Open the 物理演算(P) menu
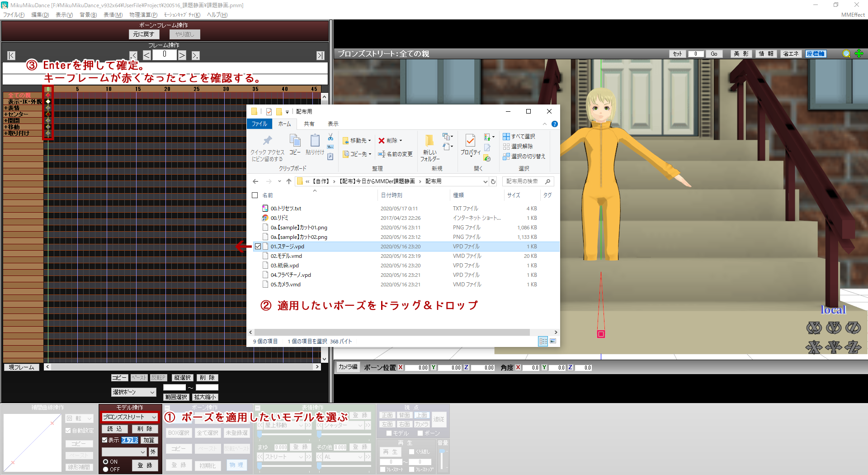 pyautogui.click(x=143, y=14)
